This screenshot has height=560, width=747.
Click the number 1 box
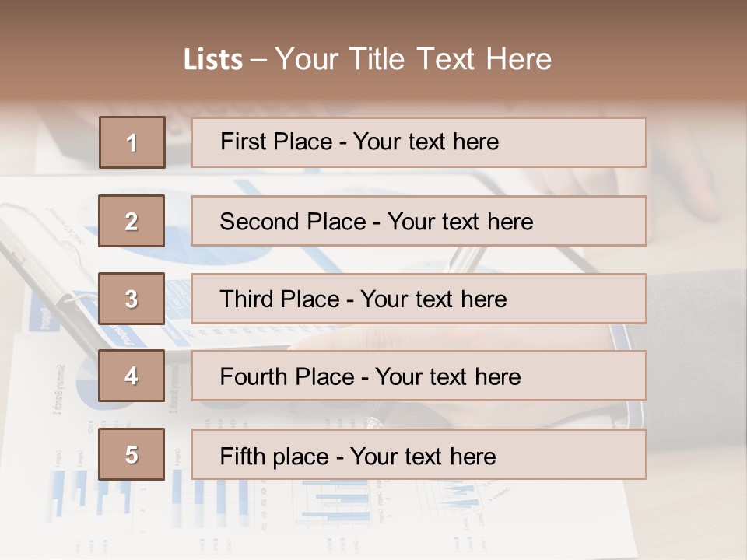[132, 142]
